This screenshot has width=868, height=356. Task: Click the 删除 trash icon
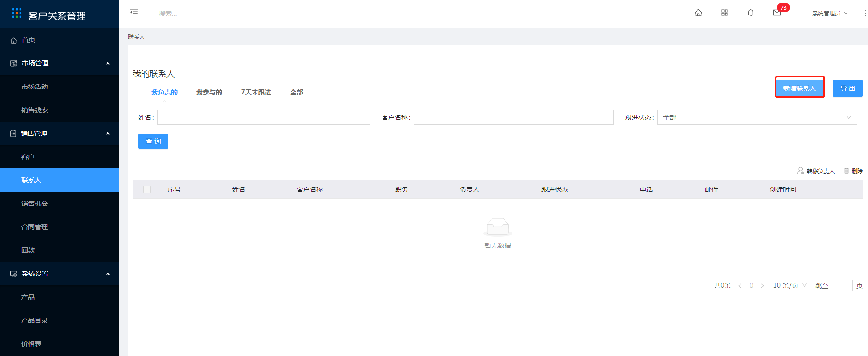[847, 171]
